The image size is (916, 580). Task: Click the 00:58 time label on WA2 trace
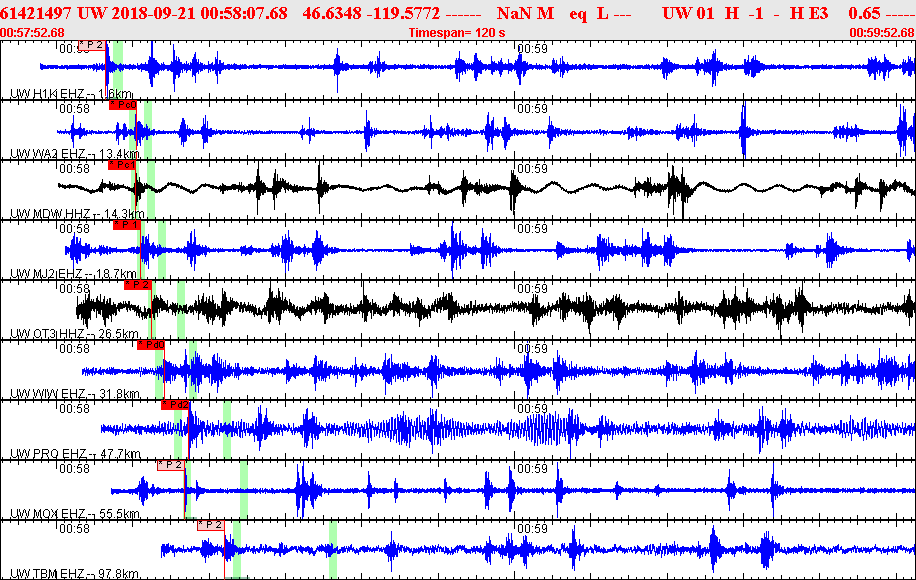pyautogui.click(x=74, y=109)
